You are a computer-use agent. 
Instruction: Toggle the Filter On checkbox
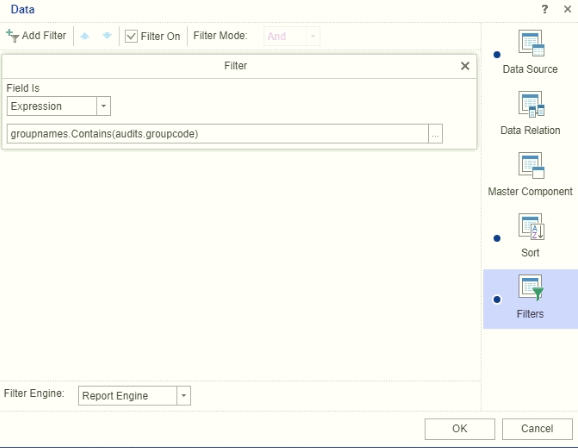click(131, 36)
